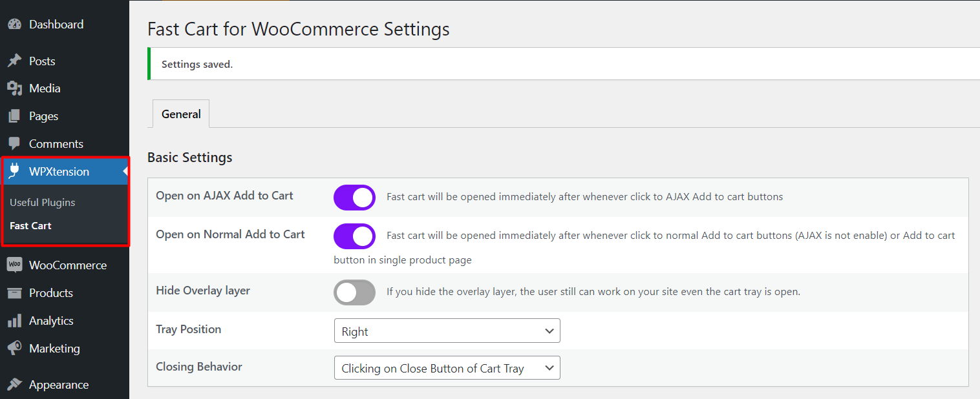The width and height of the screenshot is (980, 399).
Task: Click the Comments speech bubble icon
Action: (x=14, y=144)
